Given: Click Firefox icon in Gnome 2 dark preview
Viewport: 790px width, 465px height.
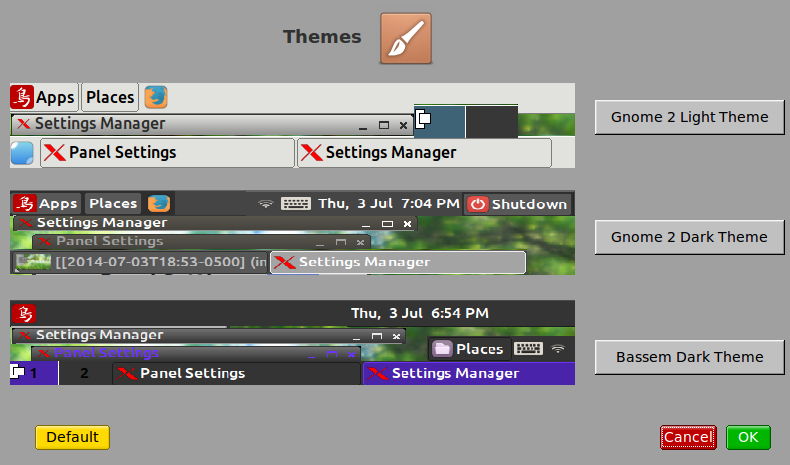Looking at the screenshot, I should 157,204.
